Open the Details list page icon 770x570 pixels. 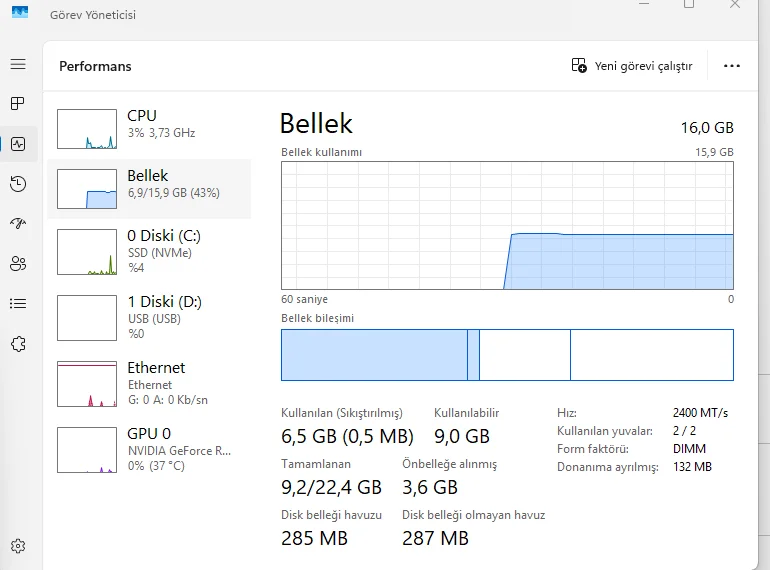pyautogui.click(x=18, y=303)
